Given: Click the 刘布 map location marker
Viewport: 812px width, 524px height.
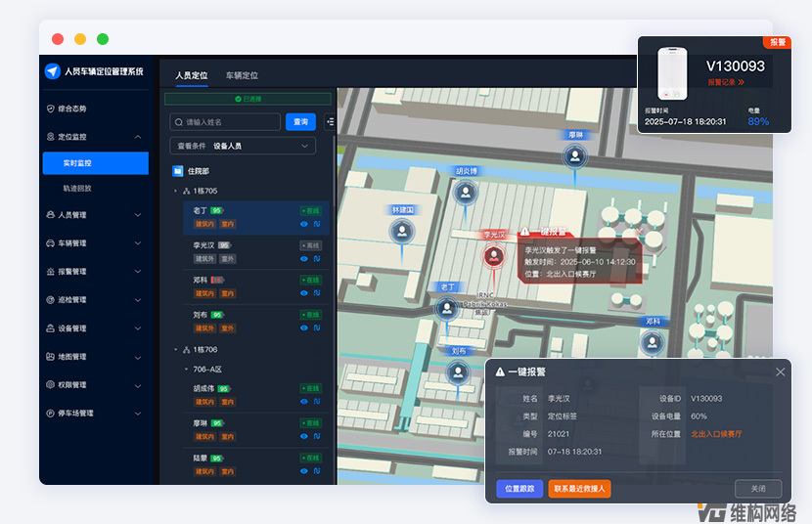Looking at the screenshot, I should (457, 371).
